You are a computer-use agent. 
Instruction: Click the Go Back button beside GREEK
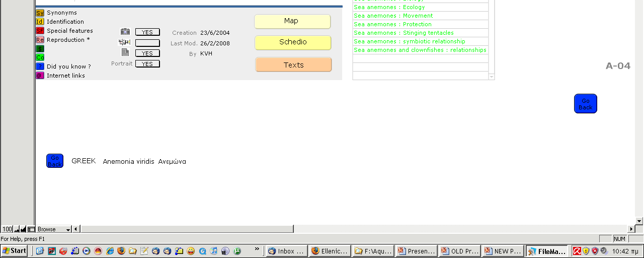point(55,161)
